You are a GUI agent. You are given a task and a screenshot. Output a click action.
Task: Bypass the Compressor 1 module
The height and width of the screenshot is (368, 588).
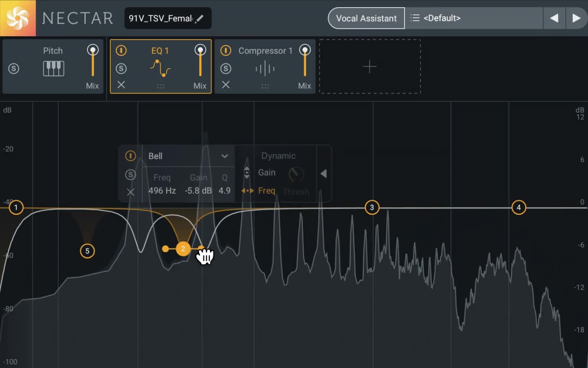pos(226,51)
